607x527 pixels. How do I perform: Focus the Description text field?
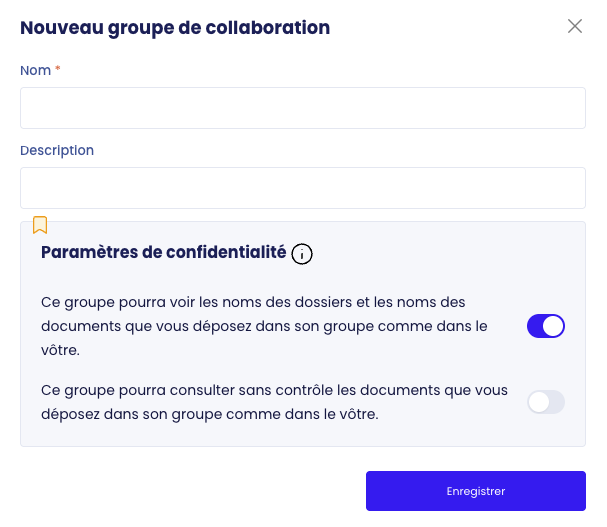tap(302, 188)
